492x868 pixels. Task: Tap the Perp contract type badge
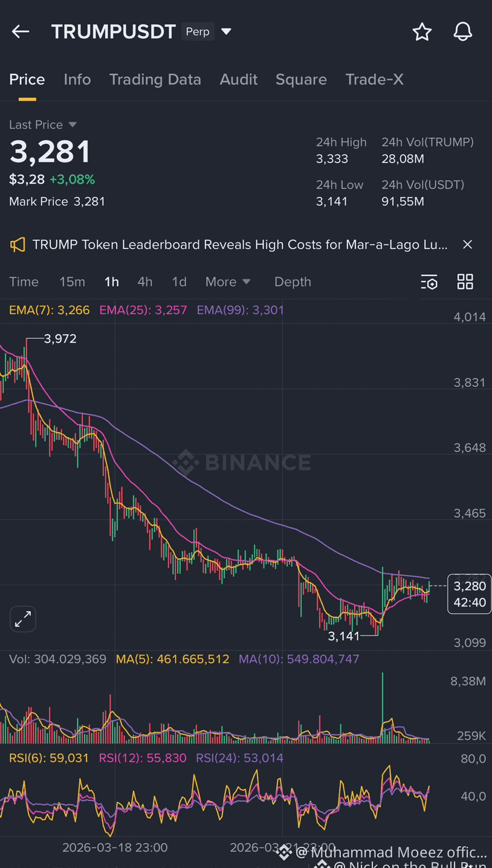point(198,31)
